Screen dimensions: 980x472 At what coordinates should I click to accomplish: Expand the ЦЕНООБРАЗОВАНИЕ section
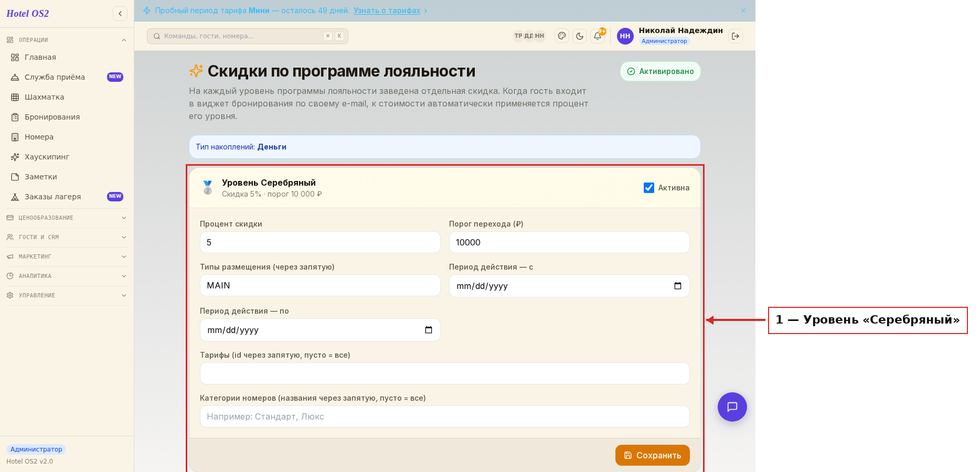[66, 218]
